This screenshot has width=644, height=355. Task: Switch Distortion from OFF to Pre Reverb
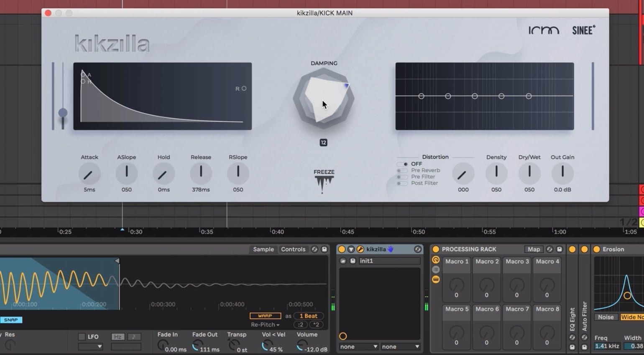(x=403, y=170)
